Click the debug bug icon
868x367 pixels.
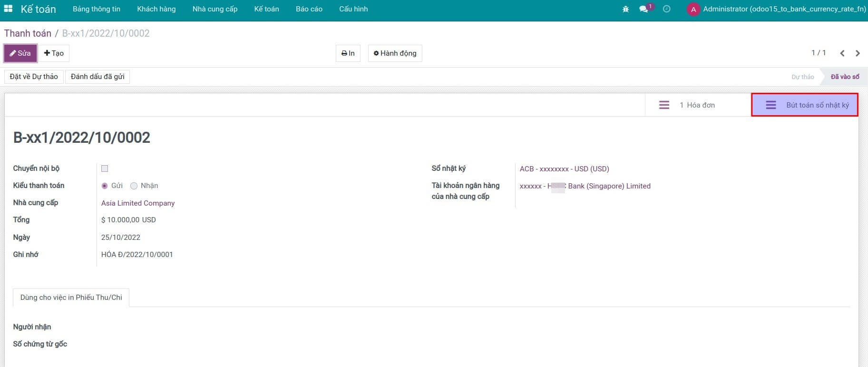(625, 9)
